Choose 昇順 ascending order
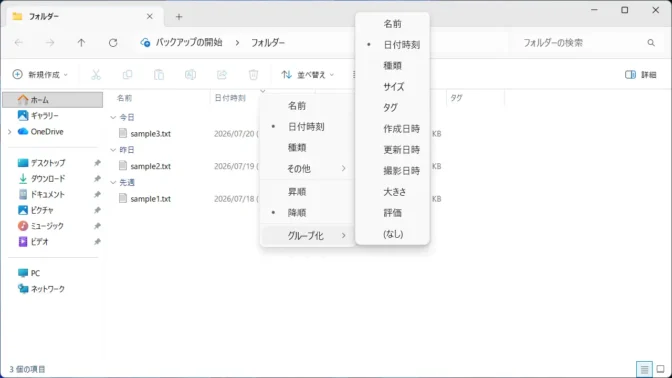The height and width of the screenshot is (378, 672). tap(307, 192)
